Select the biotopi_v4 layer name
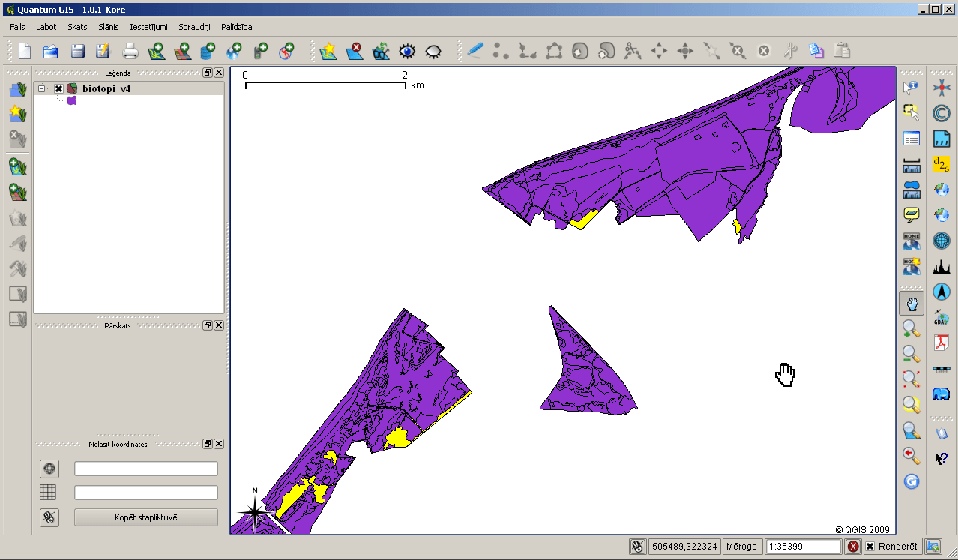This screenshot has width=958, height=560. pyautogui.click(x=106, y=88)
